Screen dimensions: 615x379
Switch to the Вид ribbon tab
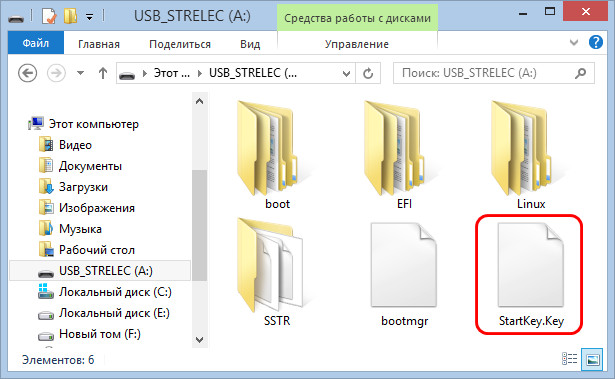[250, 44]
